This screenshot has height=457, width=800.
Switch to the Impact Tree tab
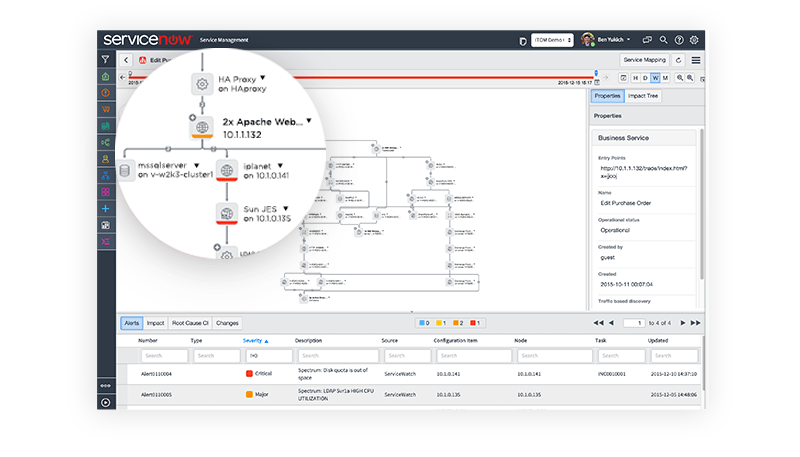643,96
